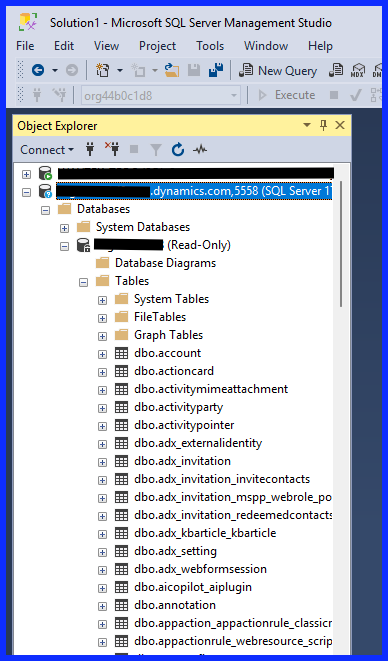
Task: Toggle auto-hide pin on Object Explorer
Action: point(323,125)
